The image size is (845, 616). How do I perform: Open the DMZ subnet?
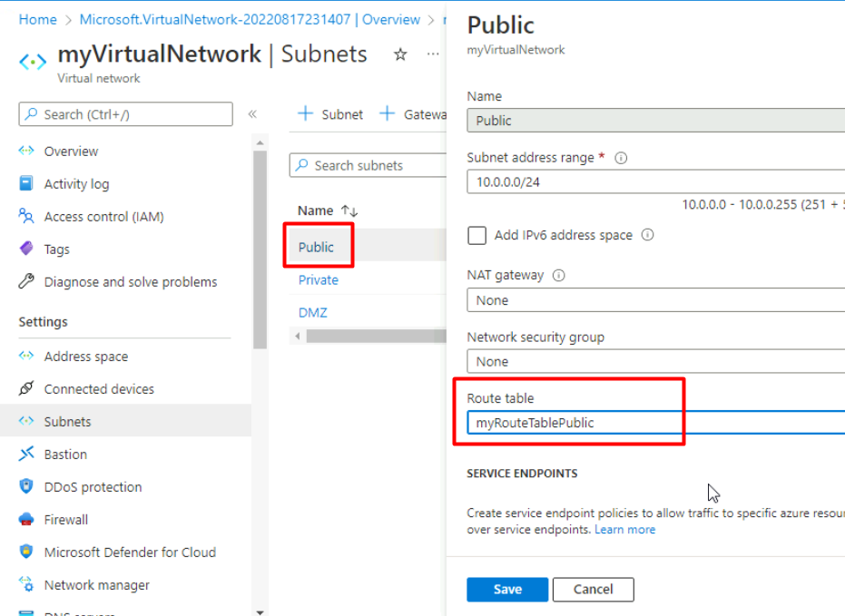coord(312,313)
